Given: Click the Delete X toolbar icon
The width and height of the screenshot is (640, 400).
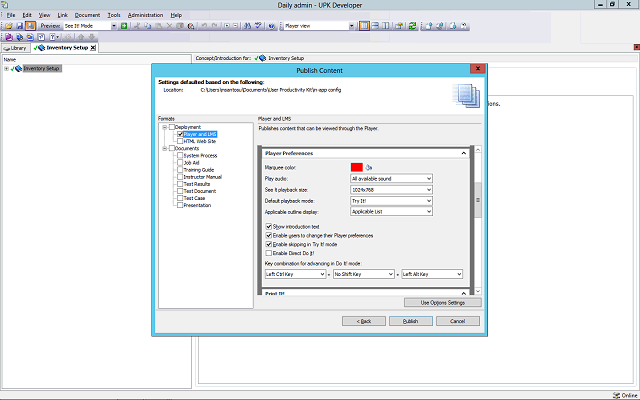Looking at the screenshot, I should coord(170,26).
